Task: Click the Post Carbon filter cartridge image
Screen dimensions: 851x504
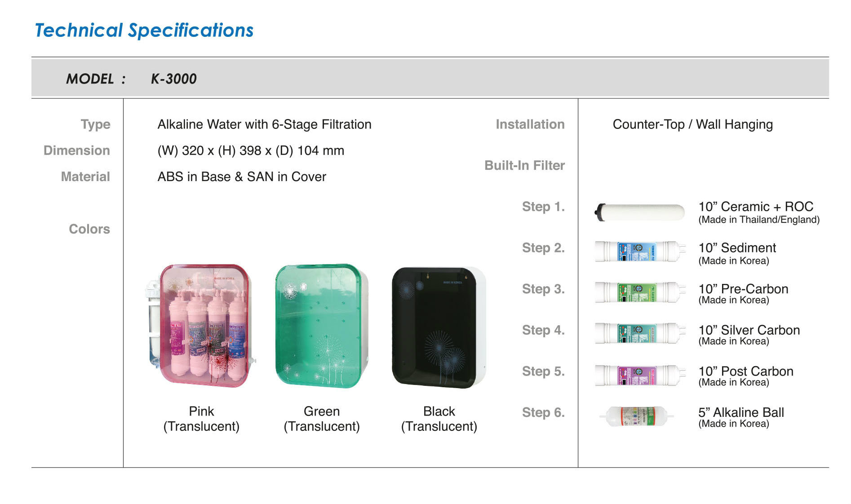Action: pyautogui.click(x=640, y=375)
